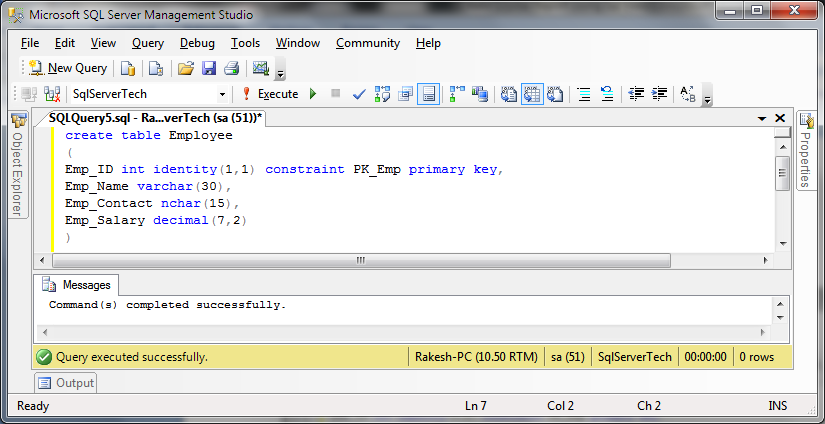Viewport: 825px width, 424px height.
Task: Click the '00:00:00' elapsed time entry
Action: pyautogui.click(x=705, y=357)
